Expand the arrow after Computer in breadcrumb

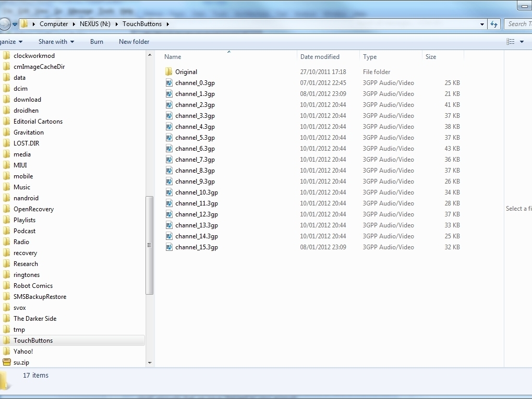(x=74, y=24)
